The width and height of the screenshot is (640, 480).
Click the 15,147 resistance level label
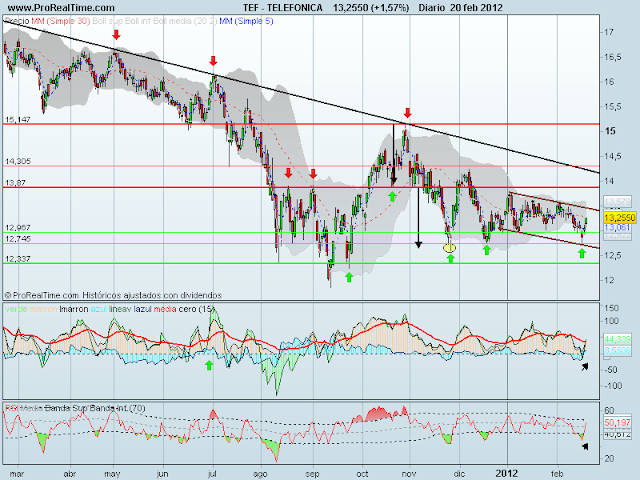click(x=18, y=120)
